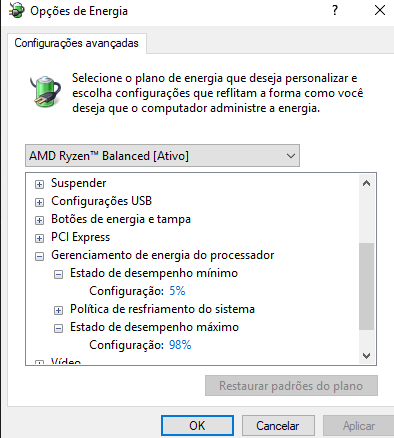Collapse Estado de desempenho máximo
The image size is (394, 438).
coord(58,328)
